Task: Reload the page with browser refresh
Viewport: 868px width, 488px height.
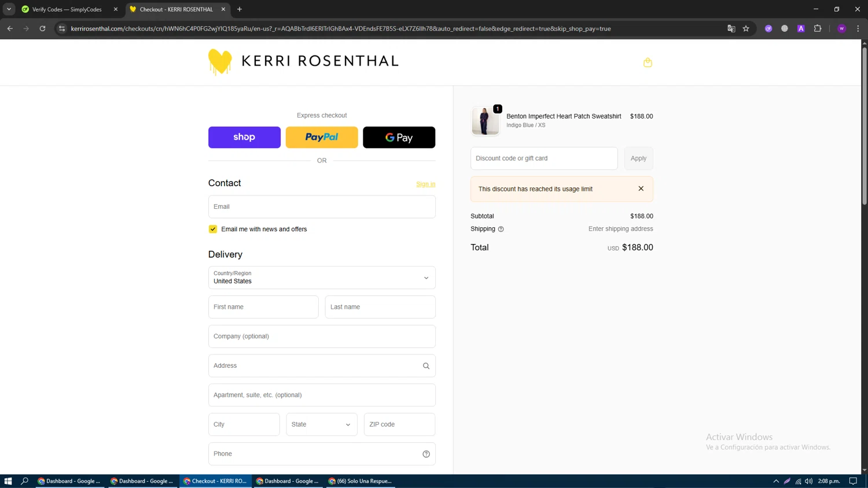Action: pos(42,28)
